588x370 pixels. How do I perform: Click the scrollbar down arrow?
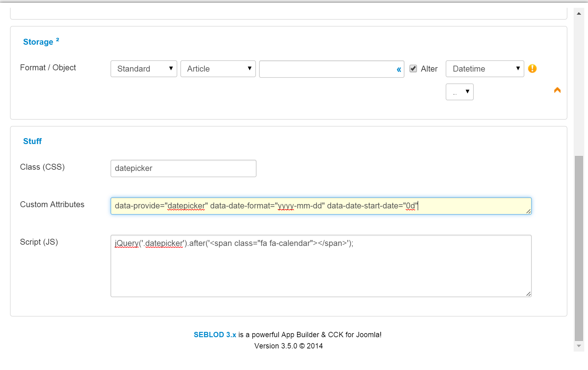[x=579, y=346]
